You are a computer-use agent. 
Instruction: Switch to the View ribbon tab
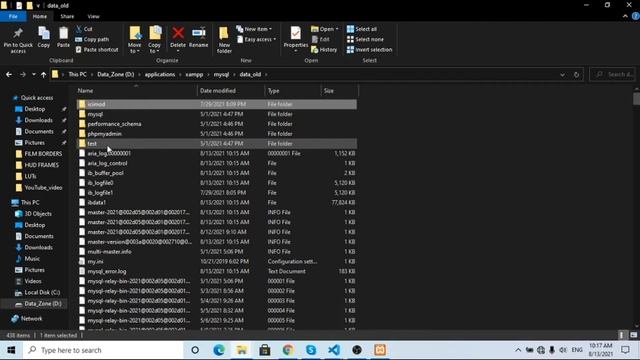pos(93,16)
